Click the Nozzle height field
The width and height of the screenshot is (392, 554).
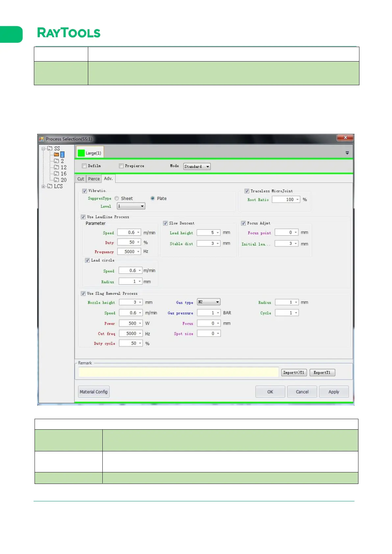coord(131,302)
